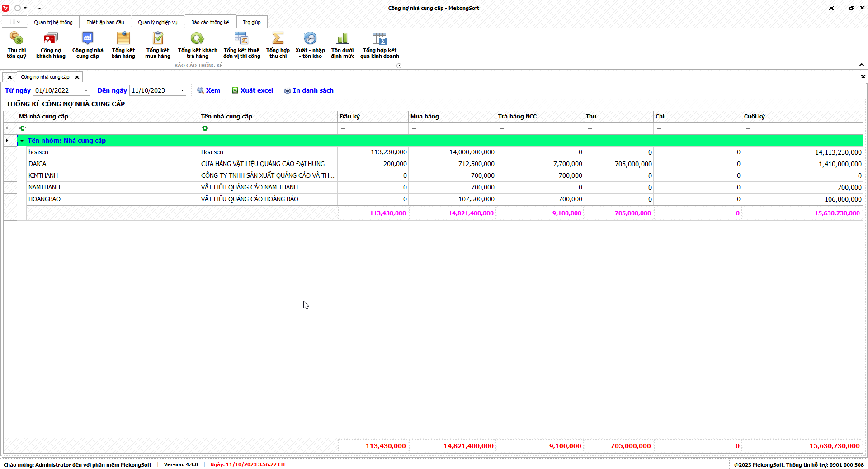
Task: Collapse the ribbon with the arrow
Action: [861, 65]
